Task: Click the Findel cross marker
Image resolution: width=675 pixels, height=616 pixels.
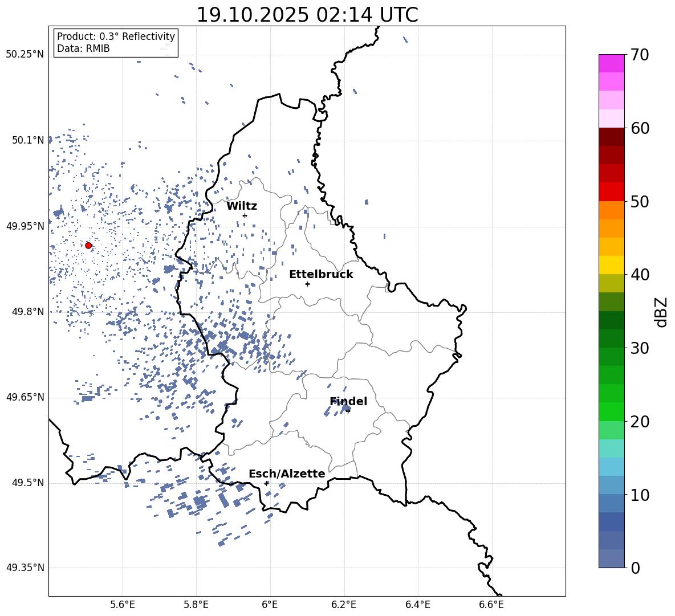Action: coord(348,411)
